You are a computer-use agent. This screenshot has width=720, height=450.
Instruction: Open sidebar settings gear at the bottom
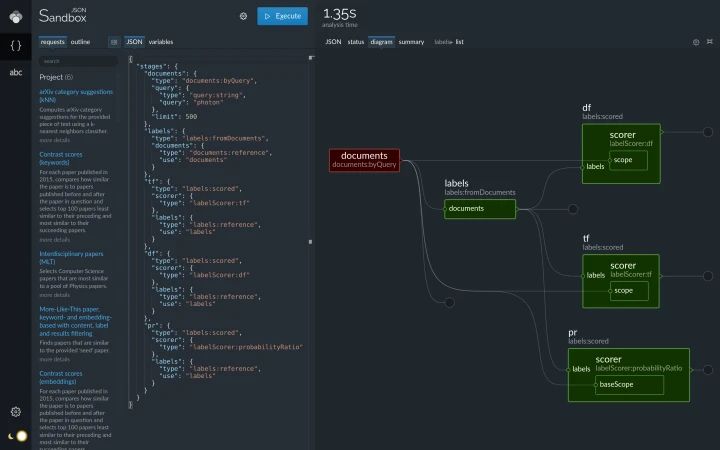(16, 411)
